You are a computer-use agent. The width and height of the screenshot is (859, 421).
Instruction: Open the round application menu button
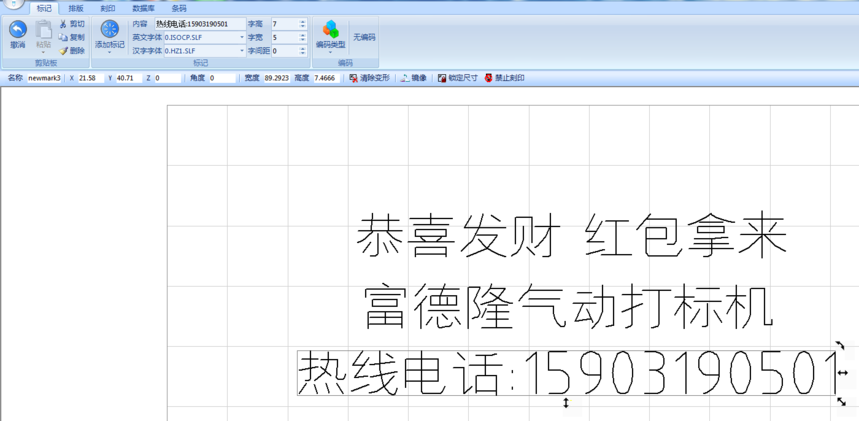coord(14,4)
